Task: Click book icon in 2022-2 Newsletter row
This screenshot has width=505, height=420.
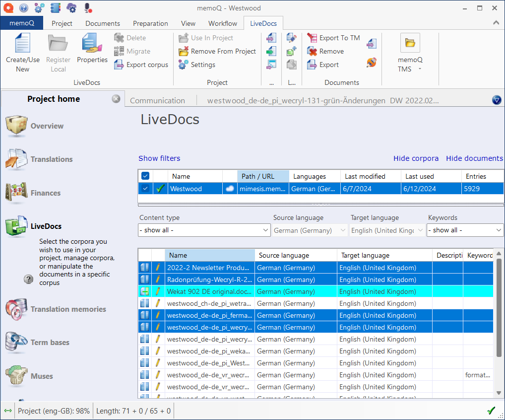Action: [x=145, y=268]
